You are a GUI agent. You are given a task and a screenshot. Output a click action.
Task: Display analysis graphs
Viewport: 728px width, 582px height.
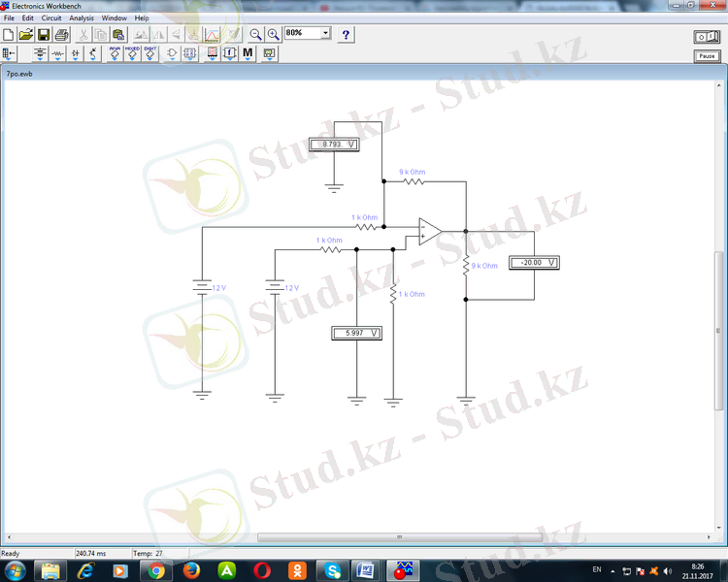coord(212,35)
